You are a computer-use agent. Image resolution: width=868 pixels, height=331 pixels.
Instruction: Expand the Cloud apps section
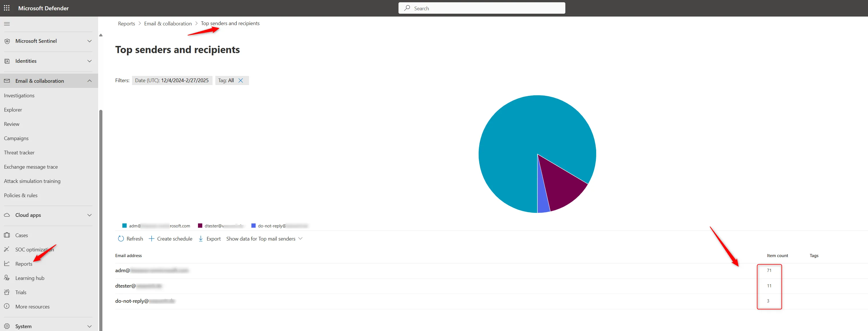coord(89,215)
